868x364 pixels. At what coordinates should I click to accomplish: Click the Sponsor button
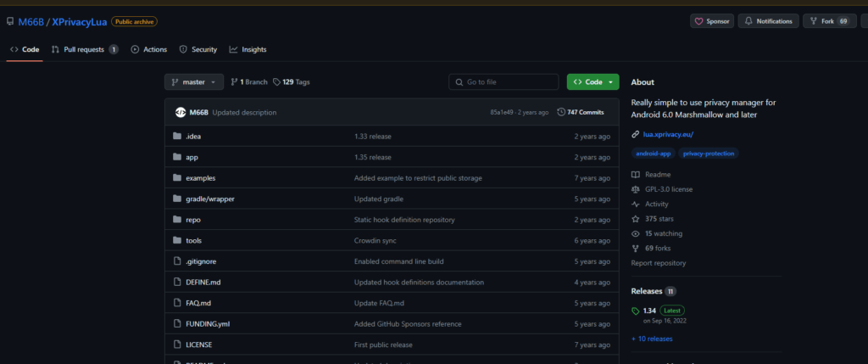pyautogui.click(x=712, y=21)
